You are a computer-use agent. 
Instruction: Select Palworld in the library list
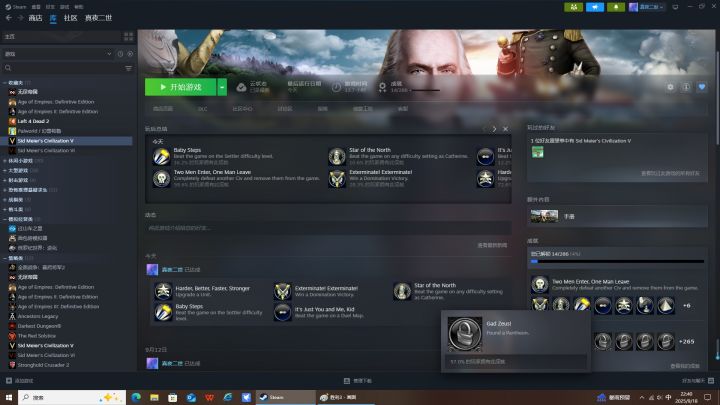click(39, 131)
